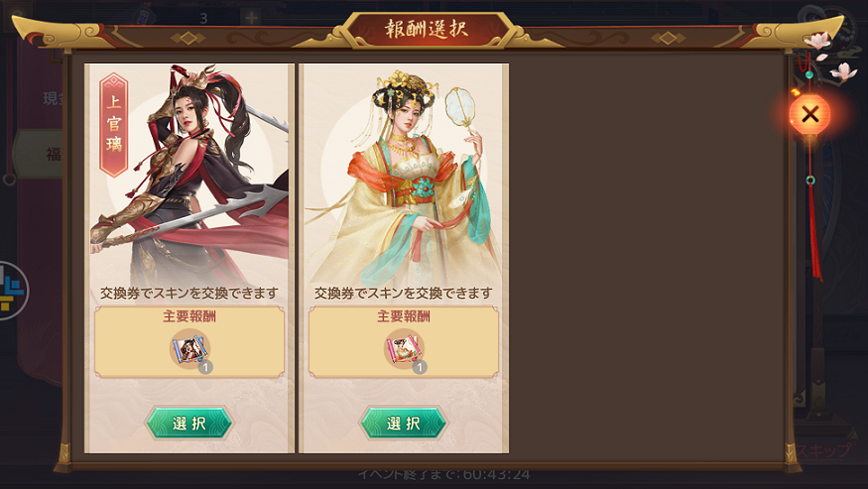
Task: Tap the right card's pink scroll reward icon
Action: click(404, 349)
